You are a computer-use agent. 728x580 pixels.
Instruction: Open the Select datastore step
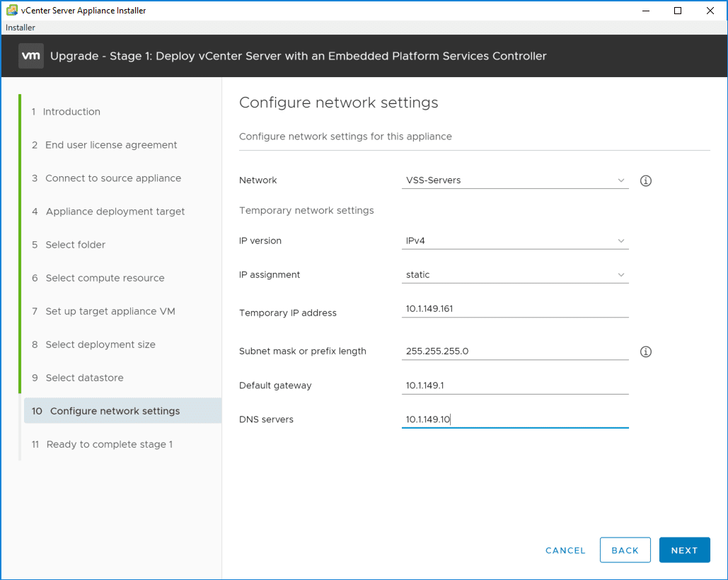(x=83, y=378)
